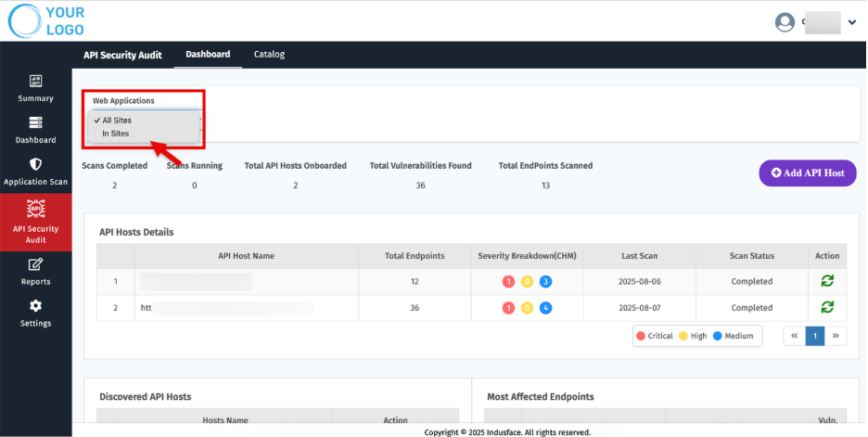Click medium count badge showing 4
This screenshot has width=868, height=437.
coord(545,307)
